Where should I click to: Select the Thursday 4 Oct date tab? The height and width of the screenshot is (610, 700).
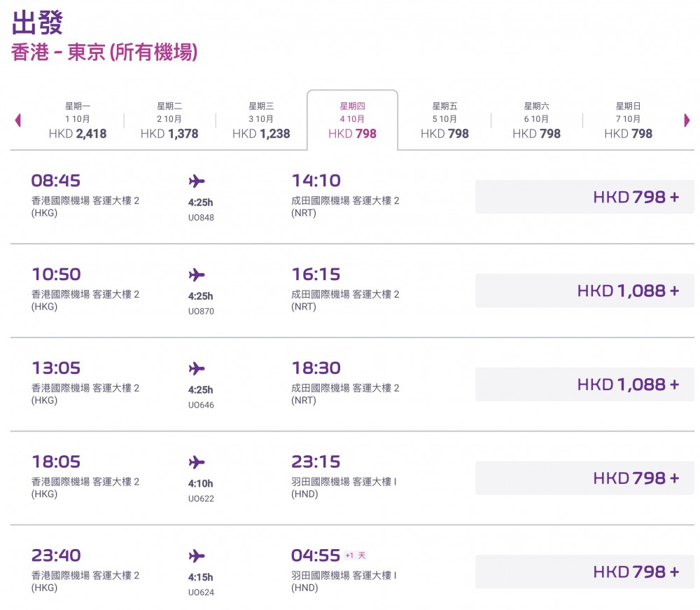(352, 120)
